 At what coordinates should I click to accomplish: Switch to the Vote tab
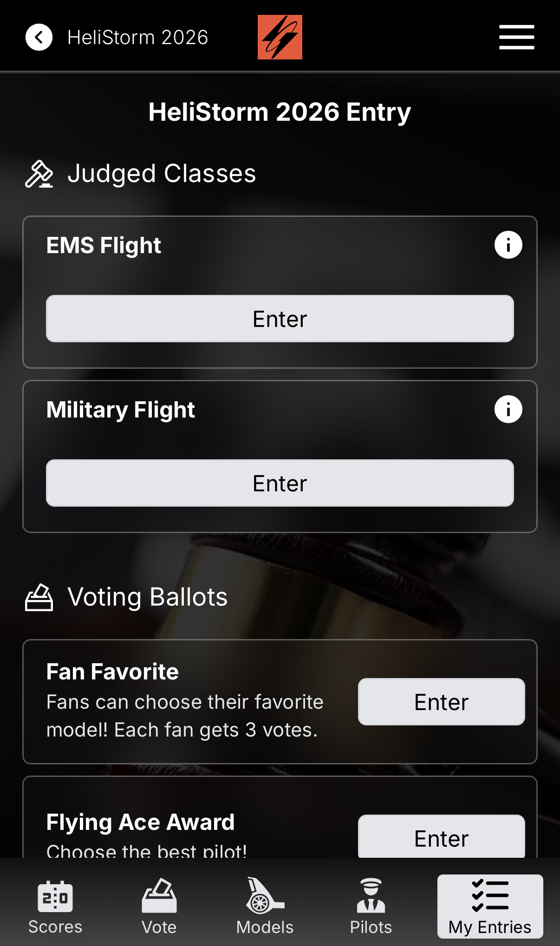tap(159, 907)
